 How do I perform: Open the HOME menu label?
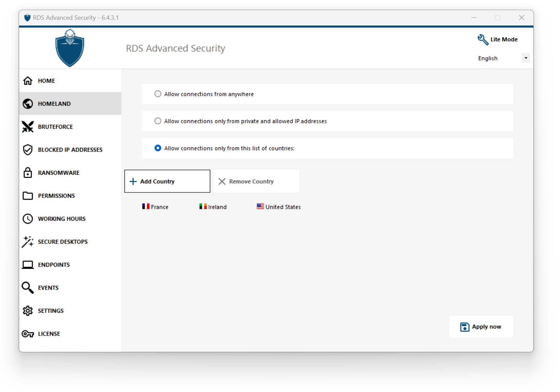[x=46, y=81]
